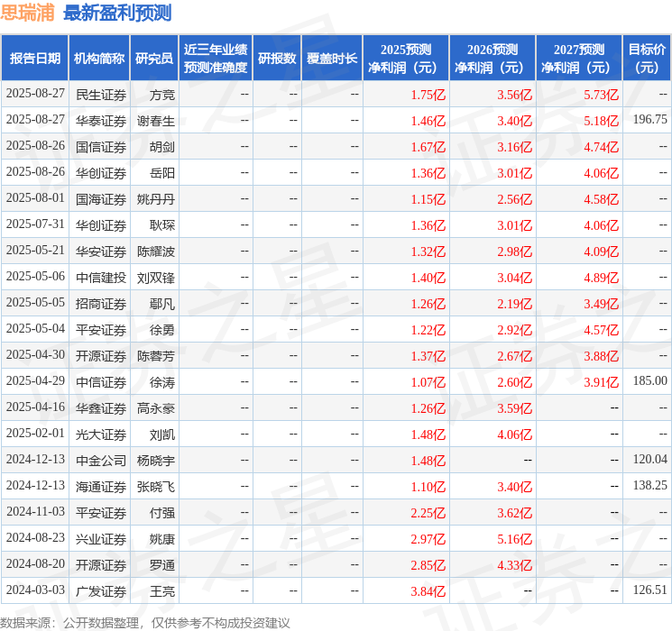The width and height of the screenshot is (672, 631).
Task: Click the 研报数 column header
Action: pos(277,59)
